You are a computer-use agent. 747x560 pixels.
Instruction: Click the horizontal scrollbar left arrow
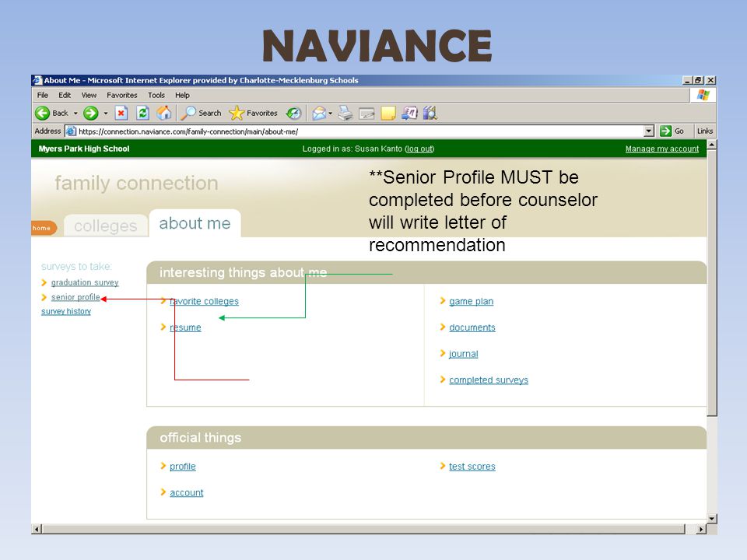[37, 529]
